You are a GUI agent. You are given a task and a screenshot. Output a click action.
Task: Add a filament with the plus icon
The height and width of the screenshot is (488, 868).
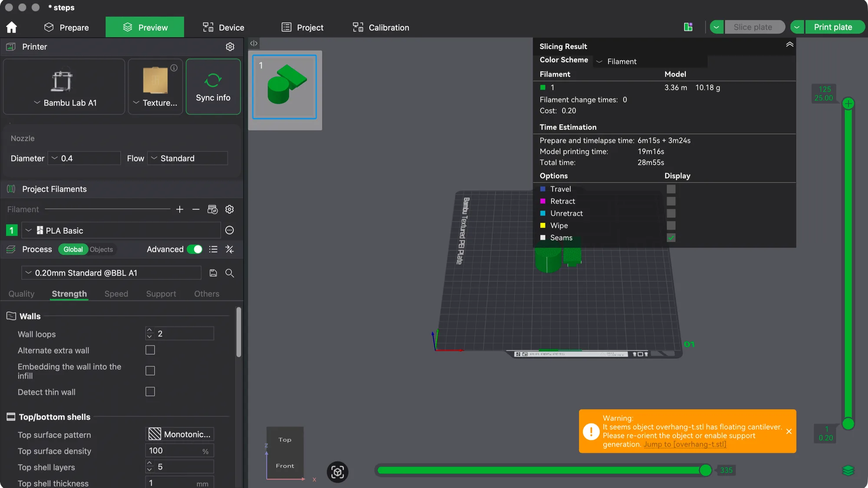click(x=180, y=210)
